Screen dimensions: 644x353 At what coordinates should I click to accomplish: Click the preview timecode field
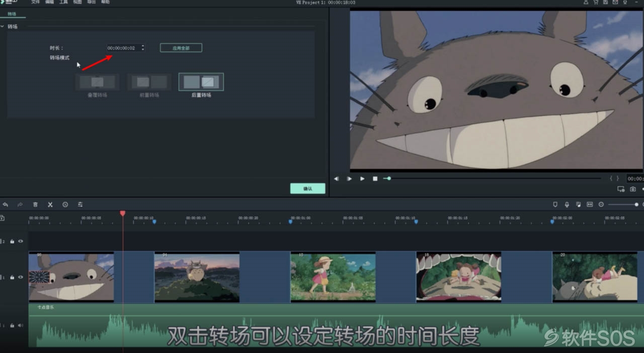(x=635, y=179)
